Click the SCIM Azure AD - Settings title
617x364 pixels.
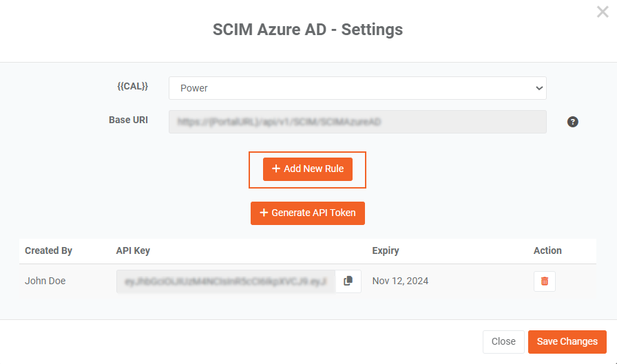308,30
